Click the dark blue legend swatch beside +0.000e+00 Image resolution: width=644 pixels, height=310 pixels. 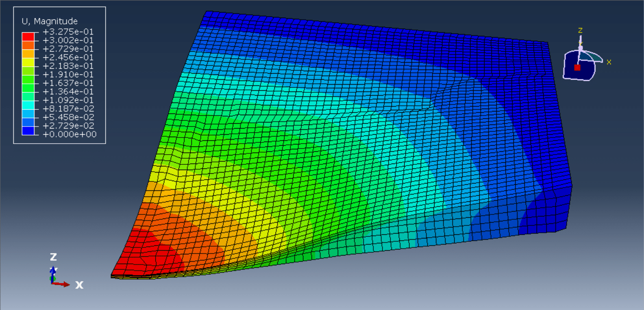click(28, 130)
